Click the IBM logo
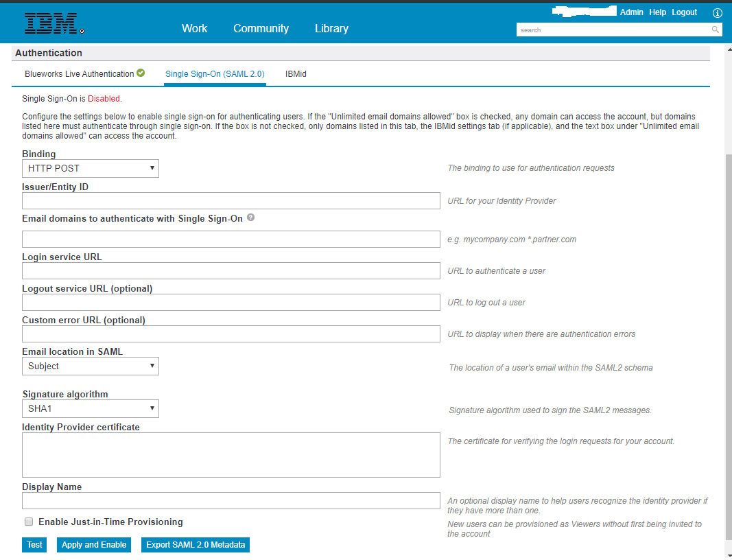The height and width of the screenshot is (560, 732). pyautogui.click(x=54, y=23)
